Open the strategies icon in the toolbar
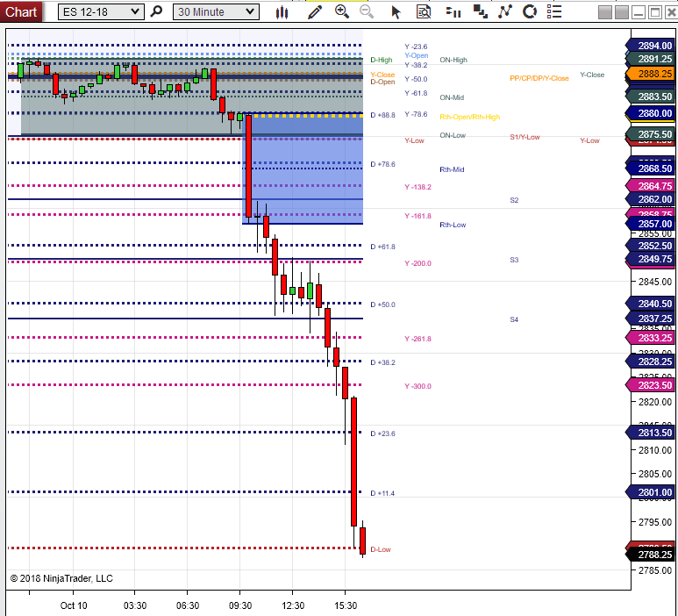This screenshot has width=678, height=616. [x=480, y=11]
